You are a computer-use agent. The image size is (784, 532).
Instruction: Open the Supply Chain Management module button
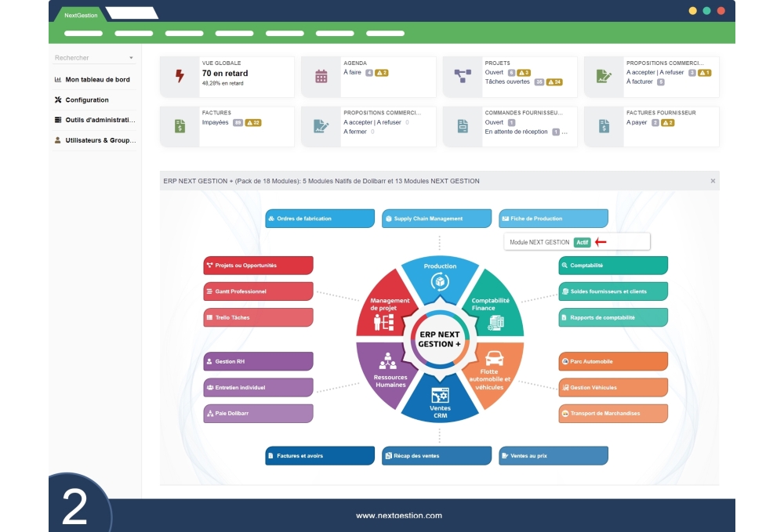point(436,218)
